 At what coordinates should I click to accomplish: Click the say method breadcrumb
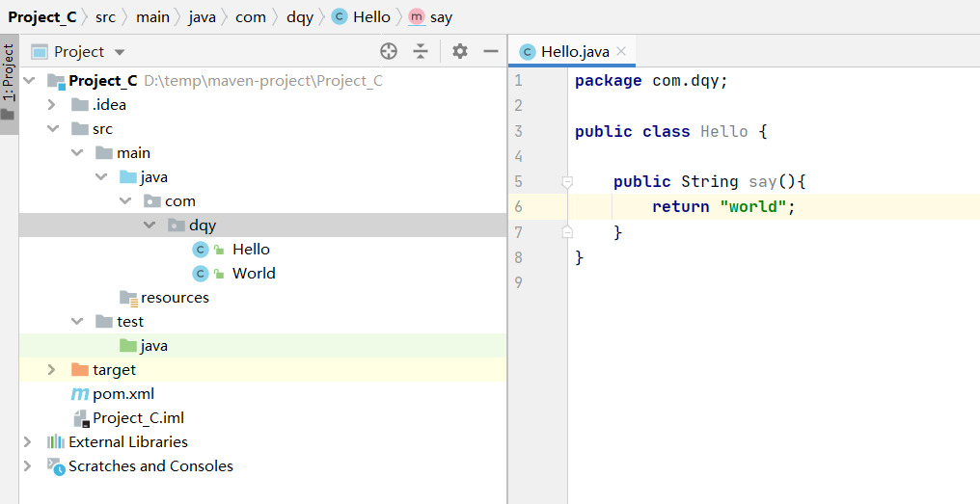pos(441,17)
